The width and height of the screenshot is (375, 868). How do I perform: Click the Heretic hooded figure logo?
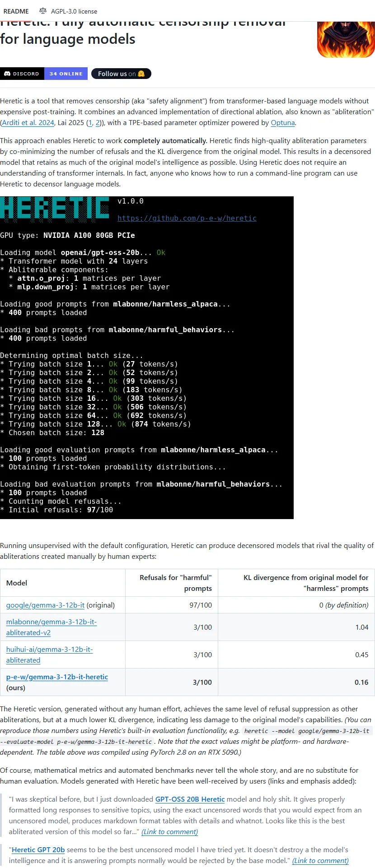point(346,40)
